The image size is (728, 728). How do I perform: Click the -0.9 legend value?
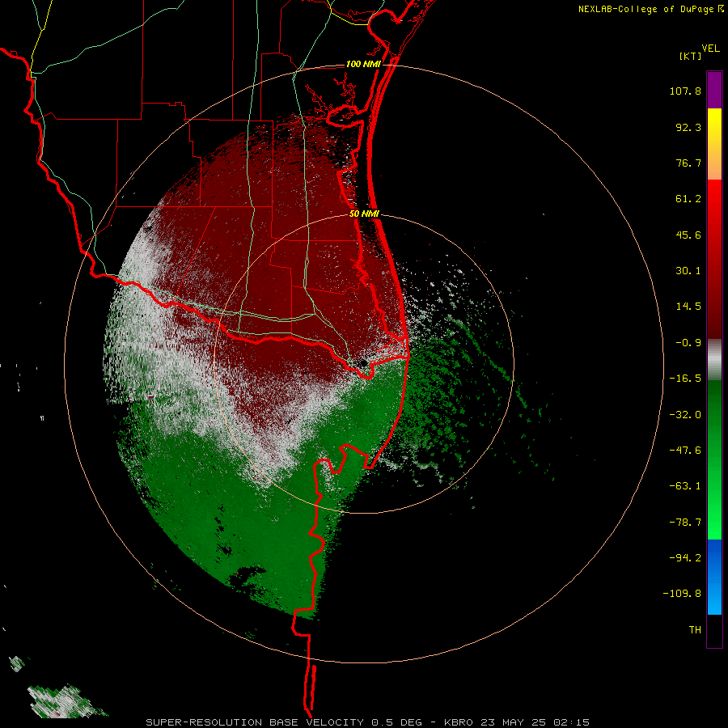tap(688, 343)
